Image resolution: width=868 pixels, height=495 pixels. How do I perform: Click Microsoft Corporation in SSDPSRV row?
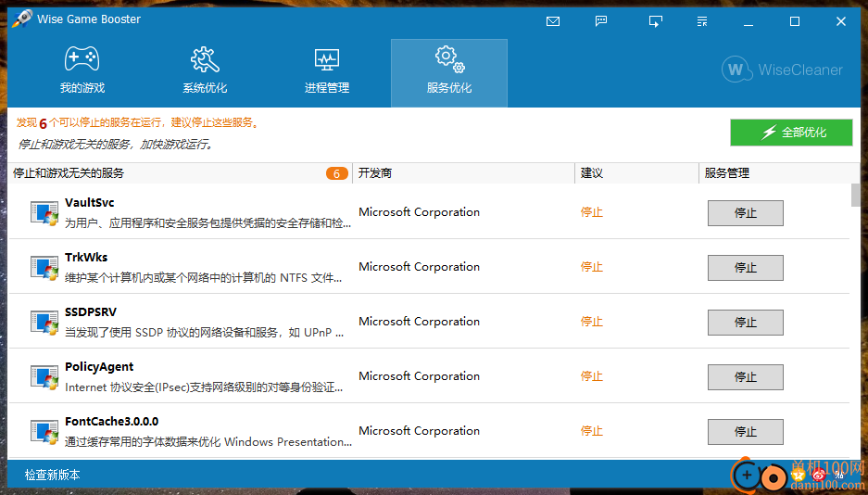[419, 322]
